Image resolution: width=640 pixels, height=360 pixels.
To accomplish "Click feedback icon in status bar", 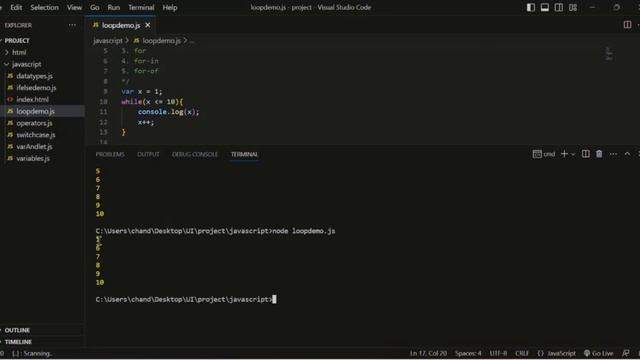I will 626,353.
